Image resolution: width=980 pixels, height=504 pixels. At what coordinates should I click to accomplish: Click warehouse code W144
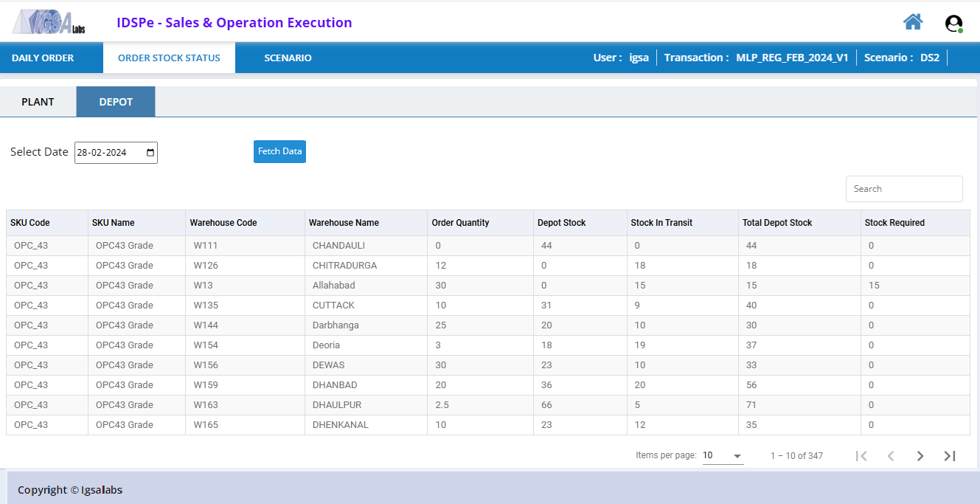pos(206,325)
